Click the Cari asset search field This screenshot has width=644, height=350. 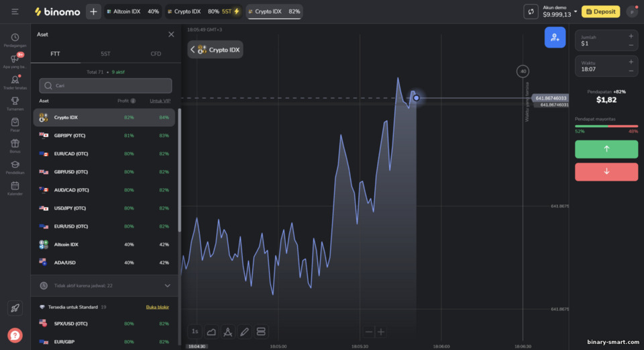(x=105, y=85)
